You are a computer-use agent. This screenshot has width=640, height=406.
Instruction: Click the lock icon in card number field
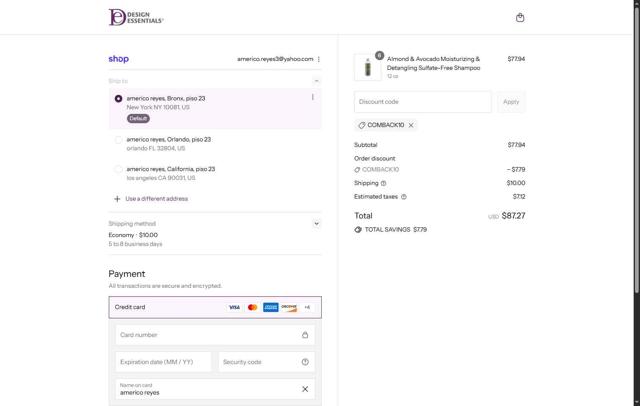pos(305,335)
